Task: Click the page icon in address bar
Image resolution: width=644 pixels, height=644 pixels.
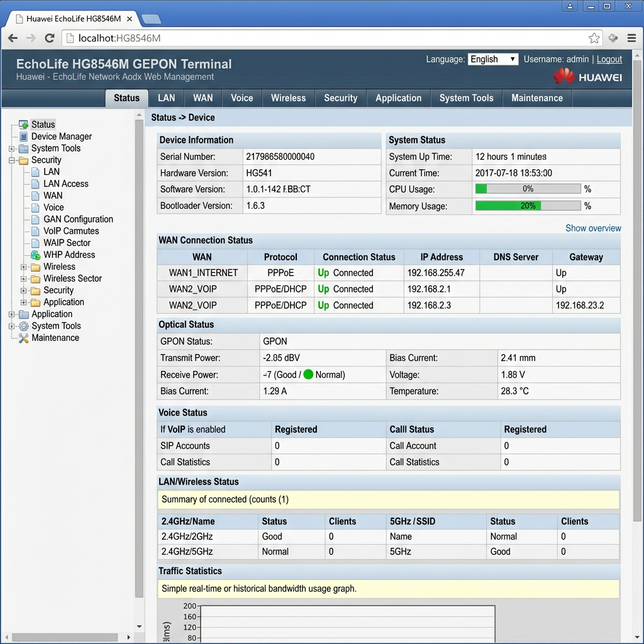Action: click(70, 38)
